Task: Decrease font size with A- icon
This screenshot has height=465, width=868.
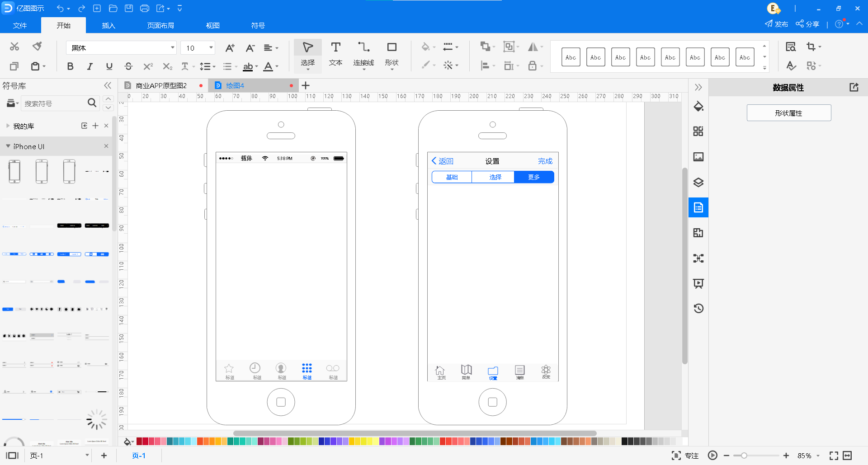Action: (250, 48)
